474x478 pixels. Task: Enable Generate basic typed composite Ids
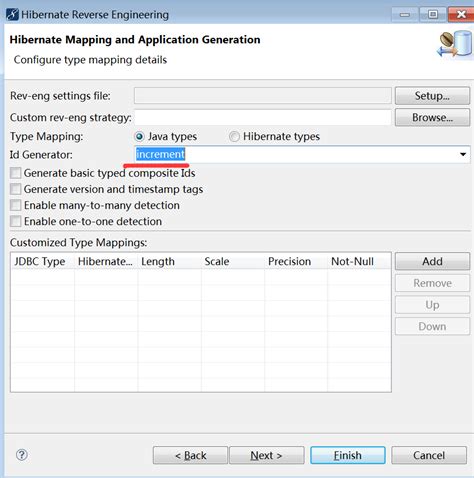click(15, 173)
